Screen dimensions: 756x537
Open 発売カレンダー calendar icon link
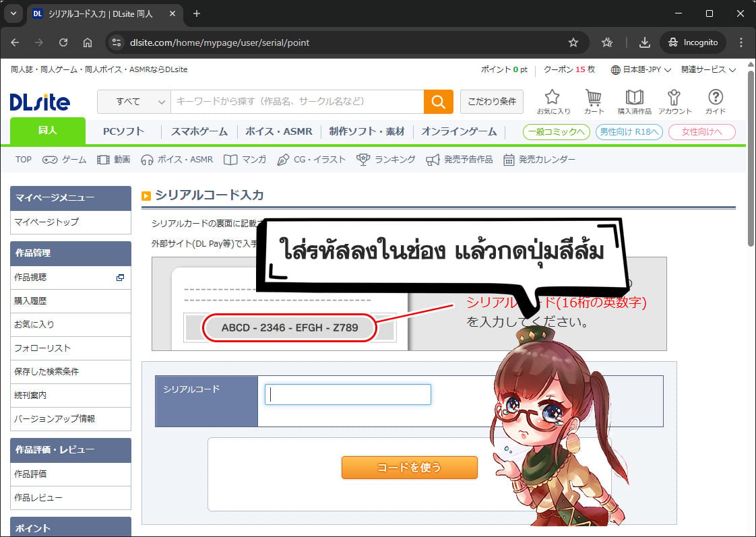tap(539, 160)
